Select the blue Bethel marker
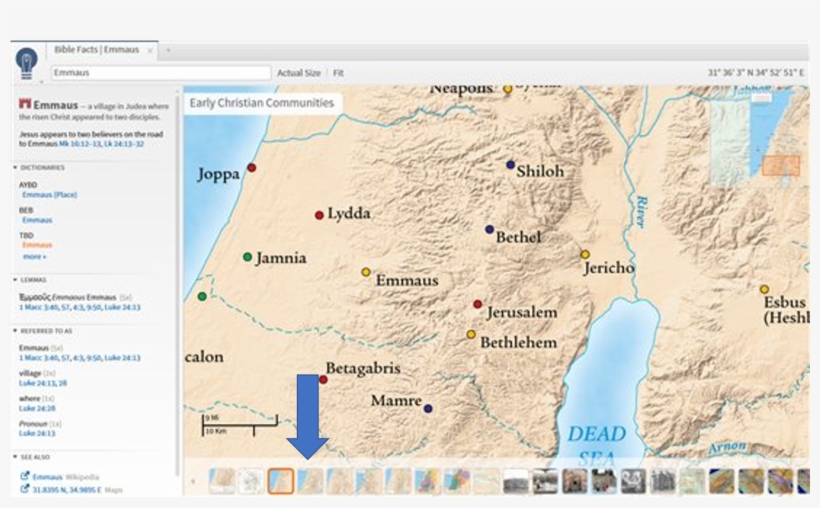Screen dimensions: 820x508 (x=489, y=229)
